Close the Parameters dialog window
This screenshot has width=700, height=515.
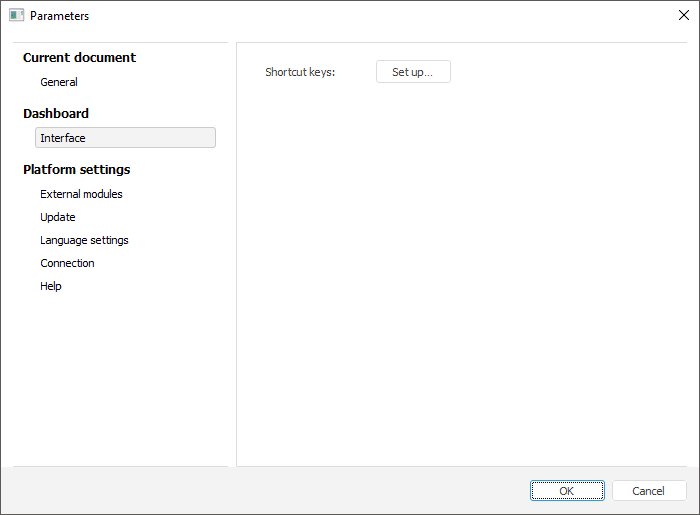pyautogui.click(x=683, y=16)
